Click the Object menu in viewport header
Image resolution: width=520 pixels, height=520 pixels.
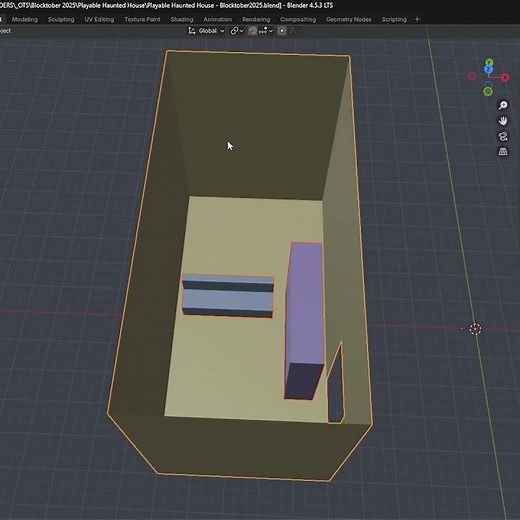pyautogui.click(x=5, y=31)
